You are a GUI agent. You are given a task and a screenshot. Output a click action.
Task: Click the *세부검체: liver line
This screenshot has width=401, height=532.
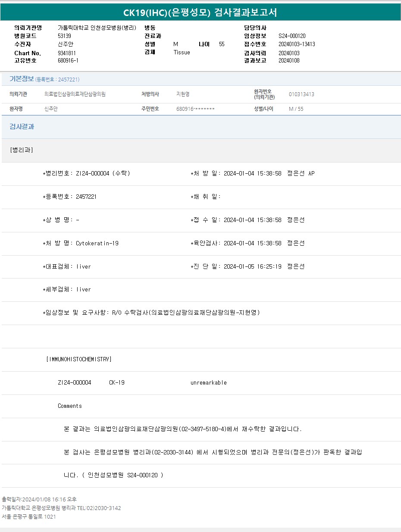pyautogui.click(x=67, y=289)
